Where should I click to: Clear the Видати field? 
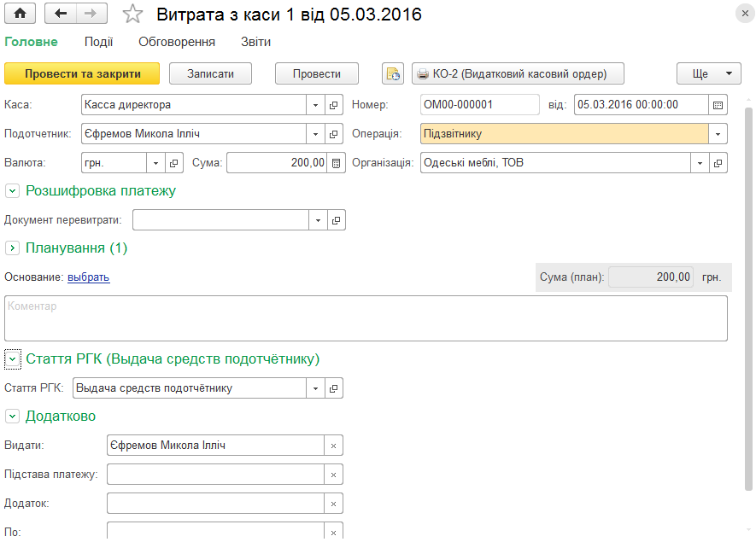pos(334,446)
